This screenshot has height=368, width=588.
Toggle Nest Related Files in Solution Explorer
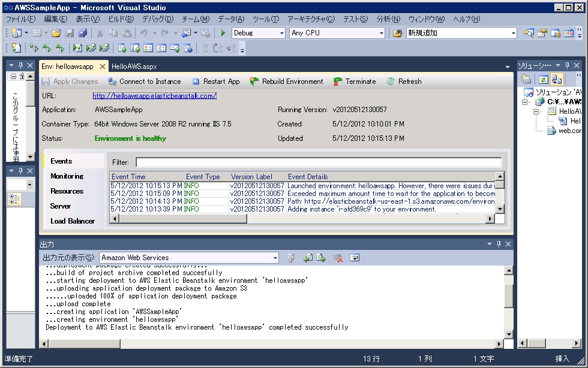coord(557,80)
